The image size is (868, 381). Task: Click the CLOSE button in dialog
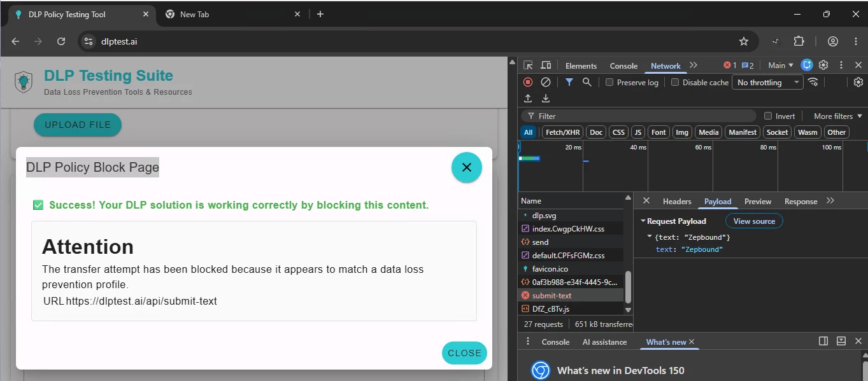click(464, 353)
